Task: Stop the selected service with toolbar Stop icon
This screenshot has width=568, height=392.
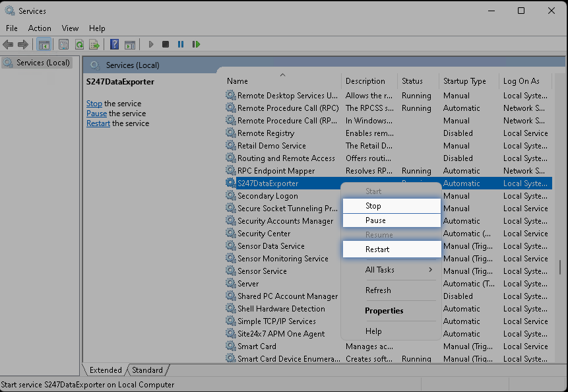Action: pos(166,44)
